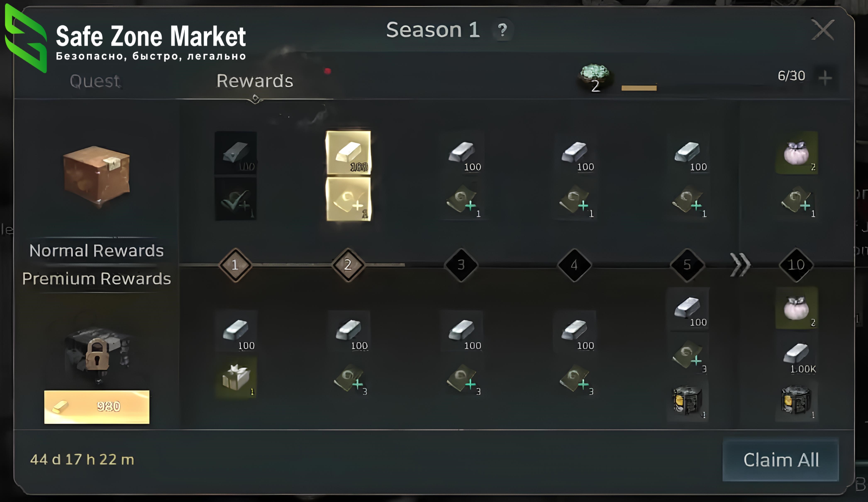The image size is (868, 502).
Task: Click the claimed checkmark reward at level 1
Action: pos(236,199)
